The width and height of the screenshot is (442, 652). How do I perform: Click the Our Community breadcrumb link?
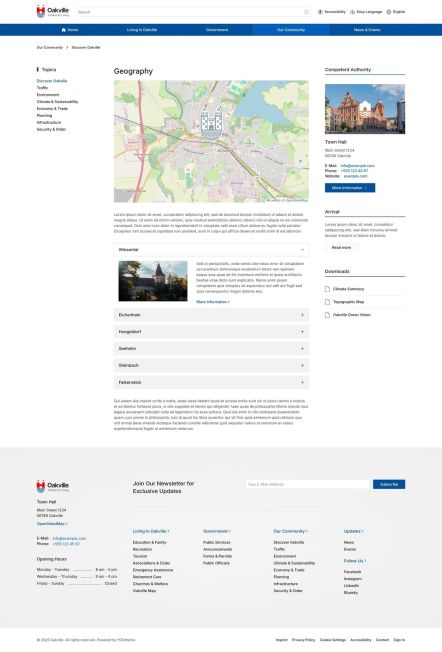pos(50,47)
